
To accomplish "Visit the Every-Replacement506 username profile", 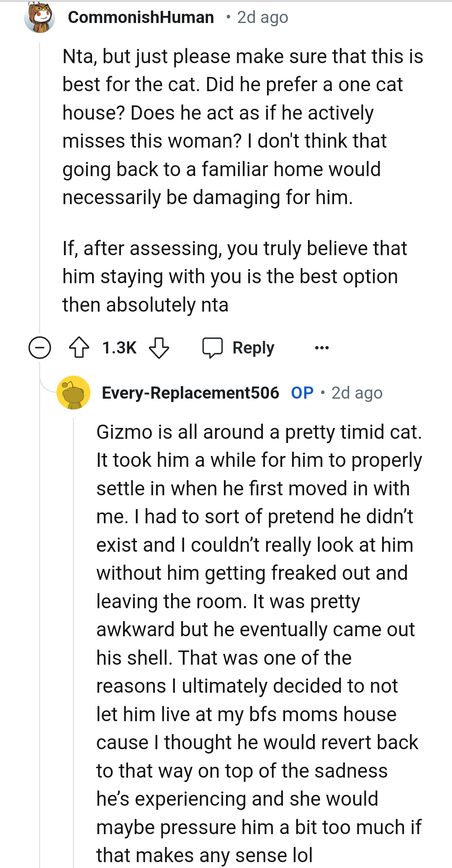I will 190,393.
